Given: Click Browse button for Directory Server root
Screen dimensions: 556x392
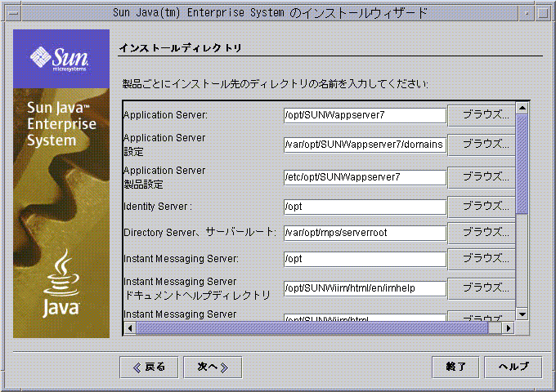Looking at the screenshot, I should tap(481, 233).
